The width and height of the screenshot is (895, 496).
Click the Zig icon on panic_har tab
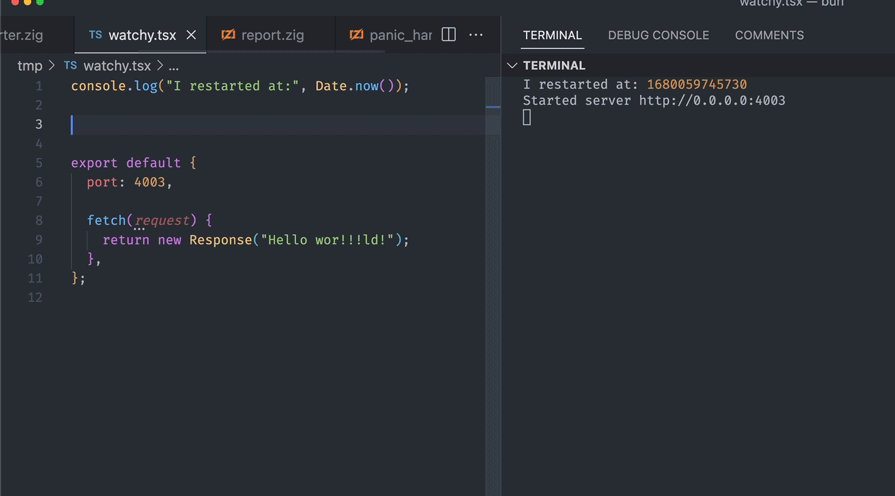click(356, 35)
